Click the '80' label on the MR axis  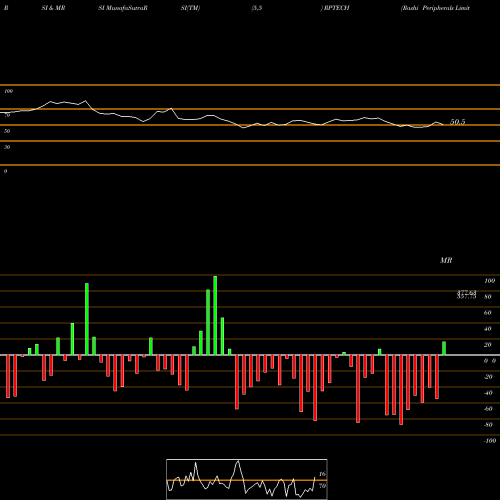point(488,297)
